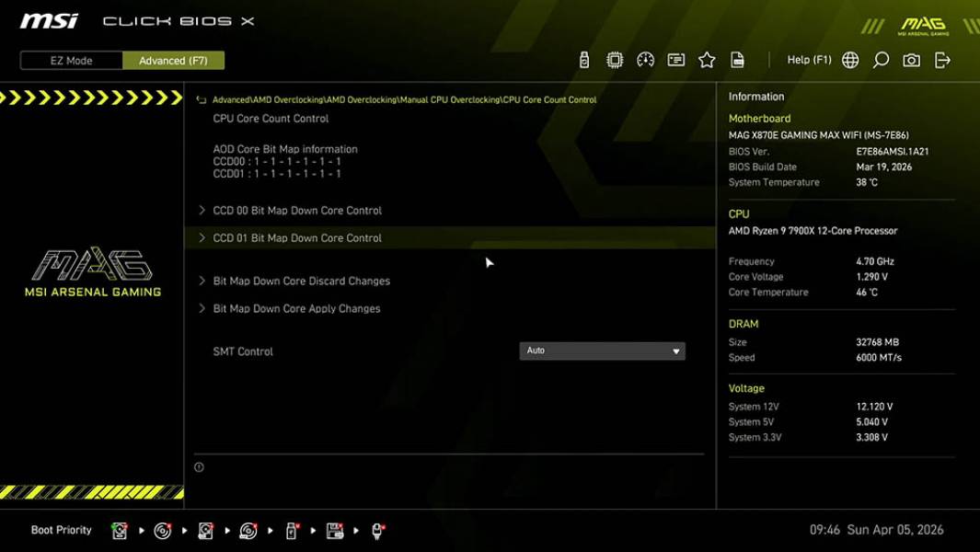Viewport: 980px width, 552px height.
Task: Open the Hardware Monitor gauge icon
Action: (645, 60)
